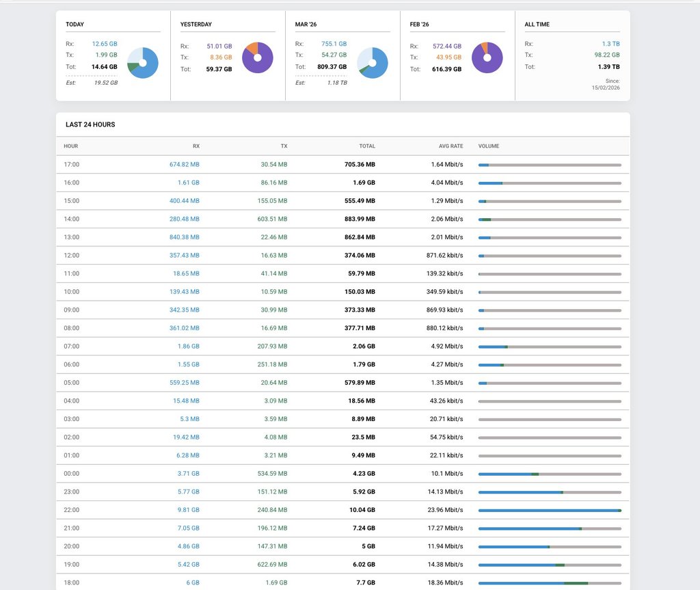Click the 19:00 row volume bar

point(550,565)
